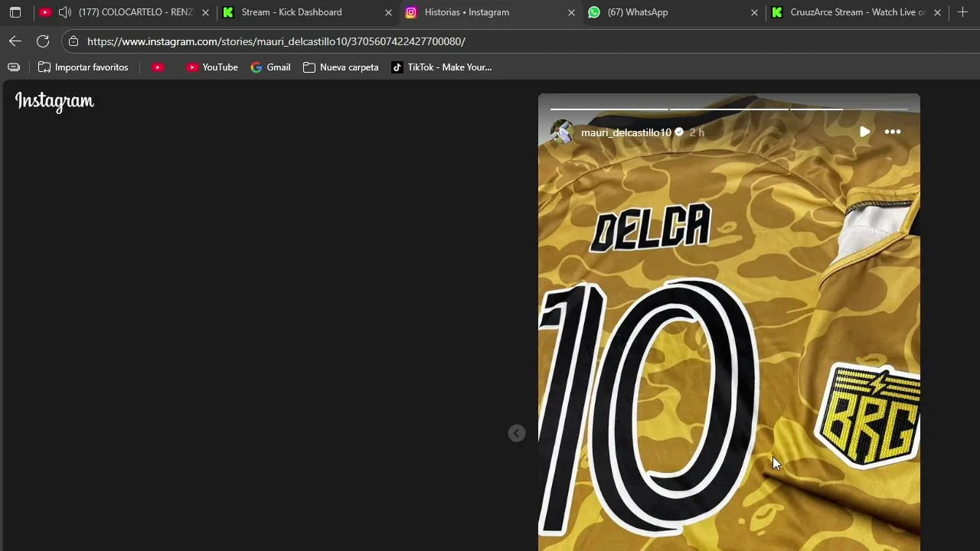Image resolution: width=980 pixels, height=551 pixels.
Task: Expand the Nueva carpeta bookmarks folder
Action: [341, 67]
